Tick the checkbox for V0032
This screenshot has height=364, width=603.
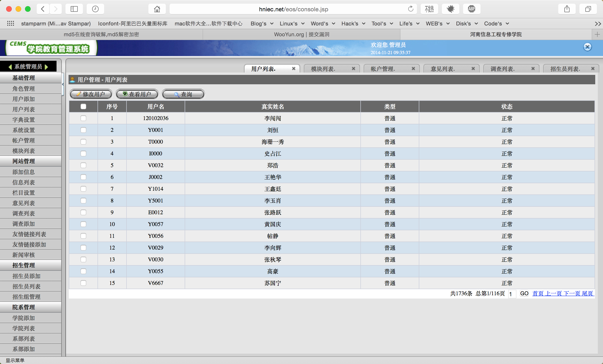point(83,165)
